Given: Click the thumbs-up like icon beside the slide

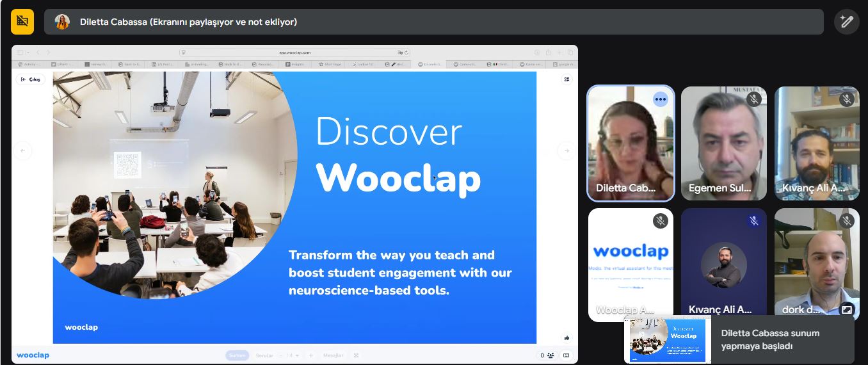Looking at the screenshot, I should [567, 337].
